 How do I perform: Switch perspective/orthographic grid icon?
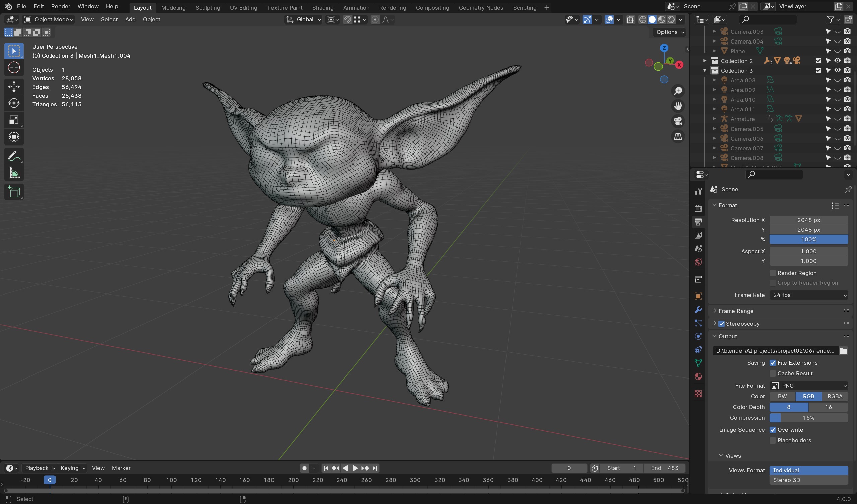pyautogui.click(x=678, y=137)
